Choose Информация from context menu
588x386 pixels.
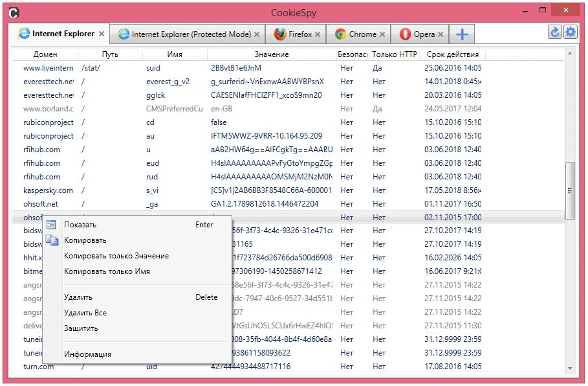(x=138, y=354)
